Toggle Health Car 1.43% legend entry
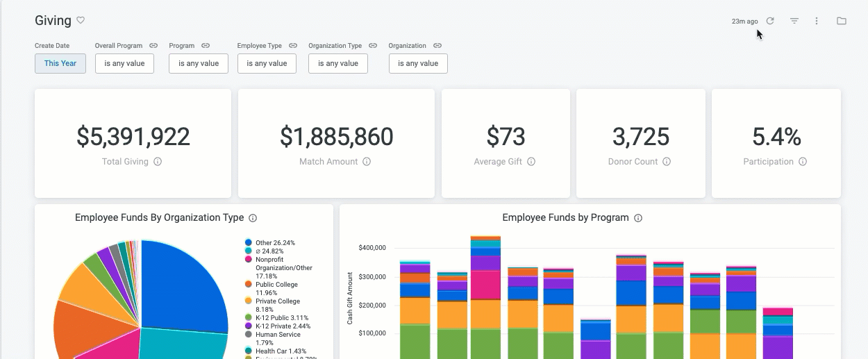The height and width of the screenshot is (359, 868). tap(275, 351)
